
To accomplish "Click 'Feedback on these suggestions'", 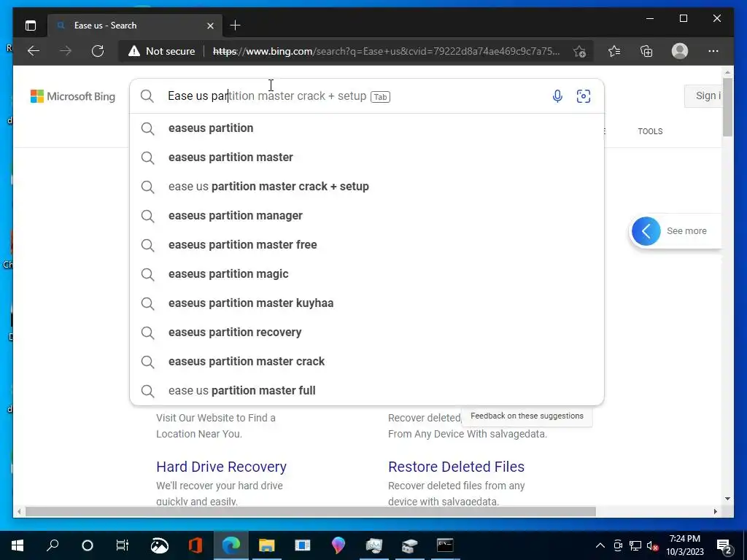I will click(x=527, y=416).
